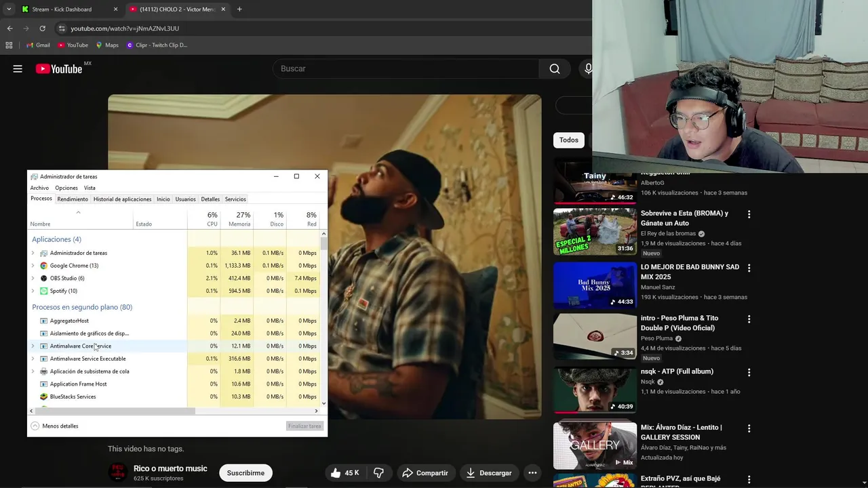This screenshot has width=868, height=488.
Task: Switch to the Inicio tab
Action: (x=163, y=199)
